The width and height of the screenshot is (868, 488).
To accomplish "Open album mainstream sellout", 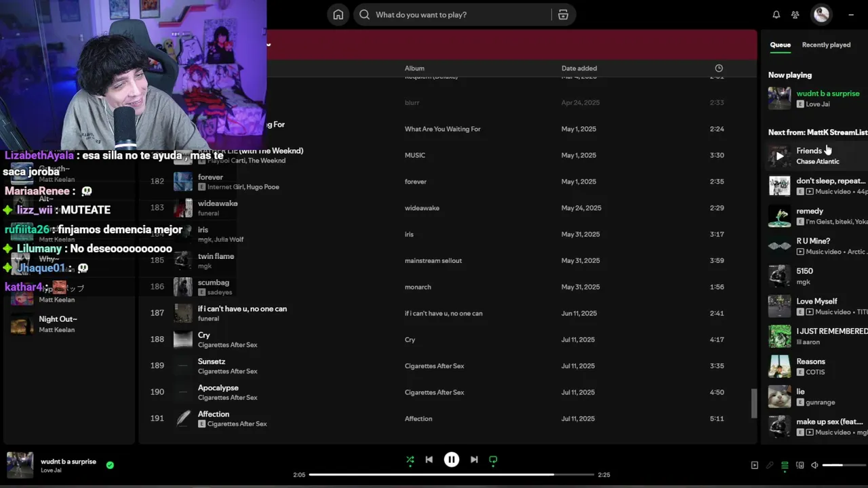I will [433, 261].
